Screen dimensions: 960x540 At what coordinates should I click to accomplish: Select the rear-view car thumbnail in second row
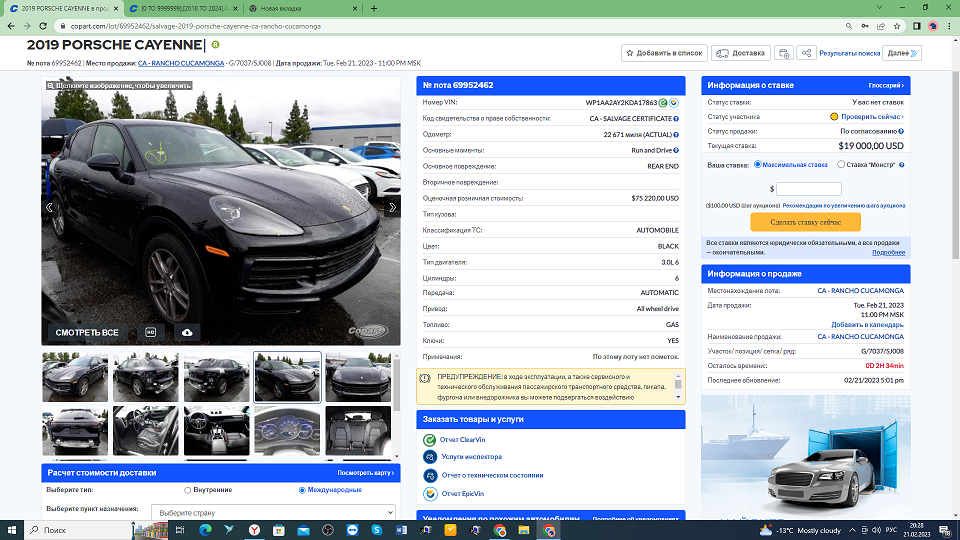point(75,430)
